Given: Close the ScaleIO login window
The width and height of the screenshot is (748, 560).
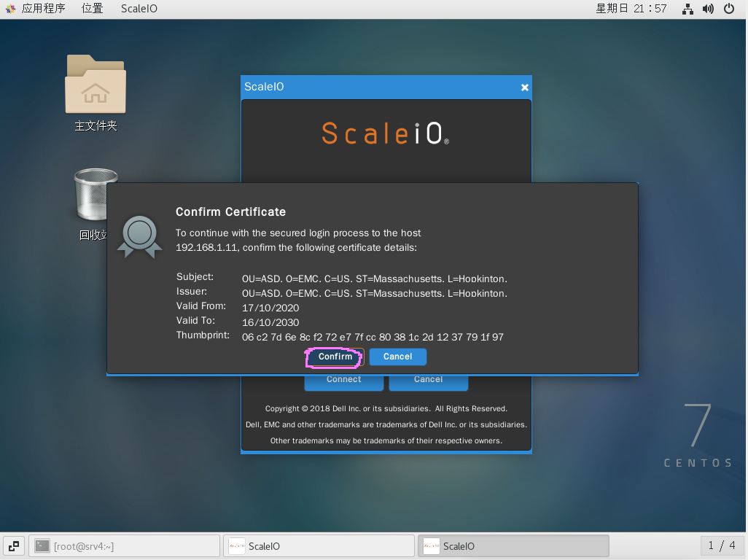Looking at the screenshot, I should coord(524,87).
